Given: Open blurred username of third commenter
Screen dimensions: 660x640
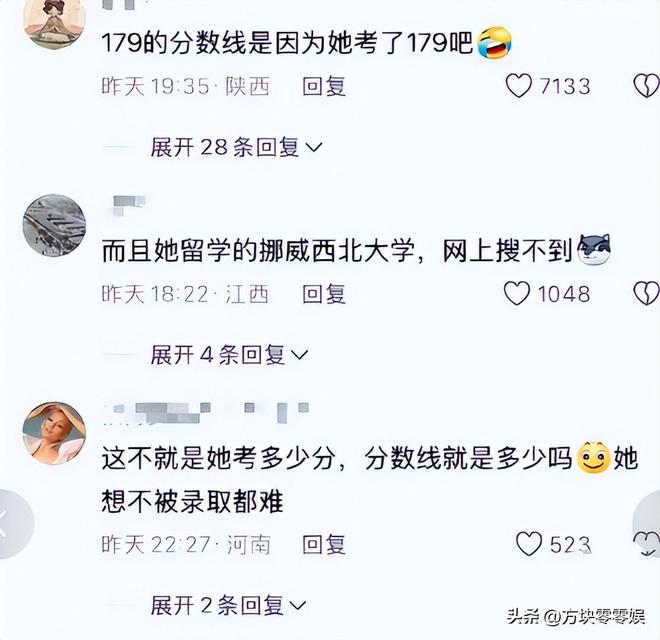Looking at the screenshot, I should (x=206, y=413).
